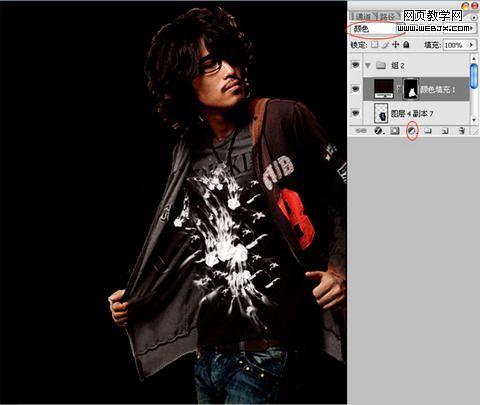Hide the 图层 4 副本 7 layer
480x405 pixels.
355,113
